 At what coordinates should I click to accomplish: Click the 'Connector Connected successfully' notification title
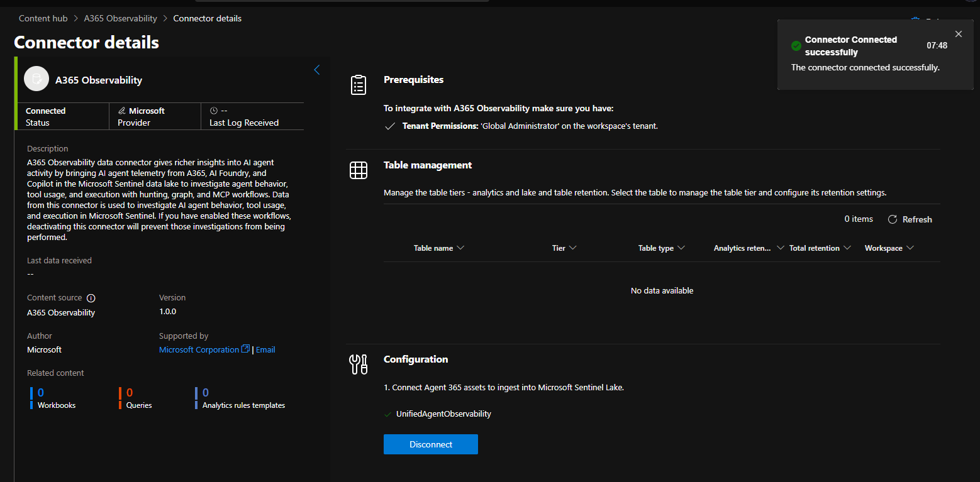coord(851,46)
